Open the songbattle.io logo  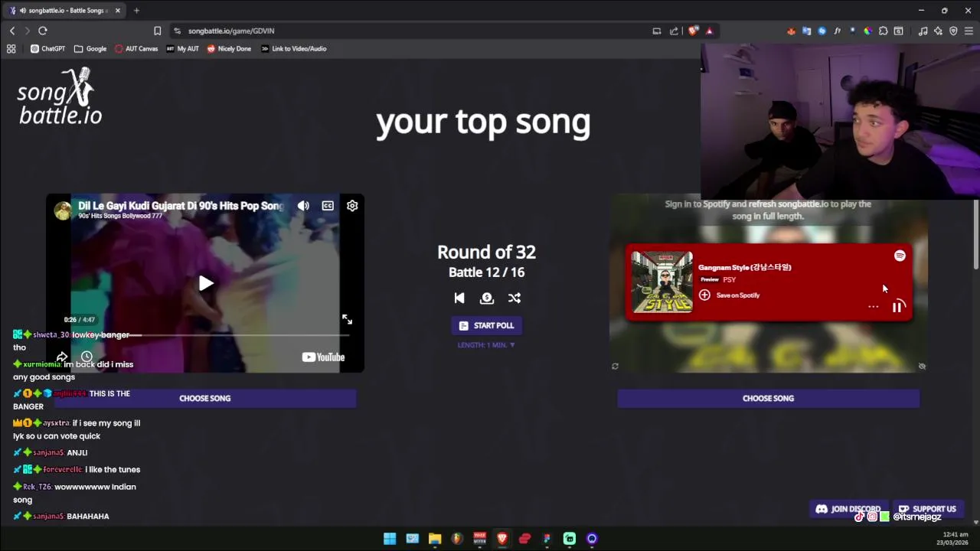point(60,96)
